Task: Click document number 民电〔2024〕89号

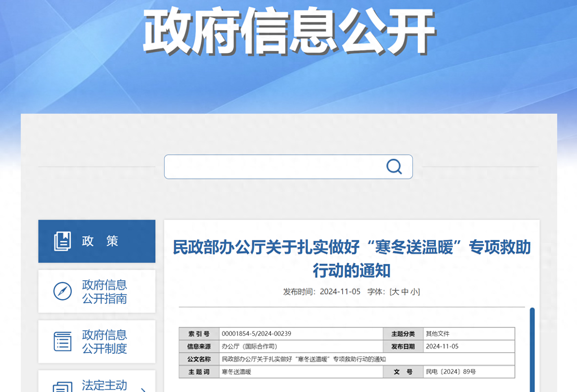Action: (x=451, y=372)
